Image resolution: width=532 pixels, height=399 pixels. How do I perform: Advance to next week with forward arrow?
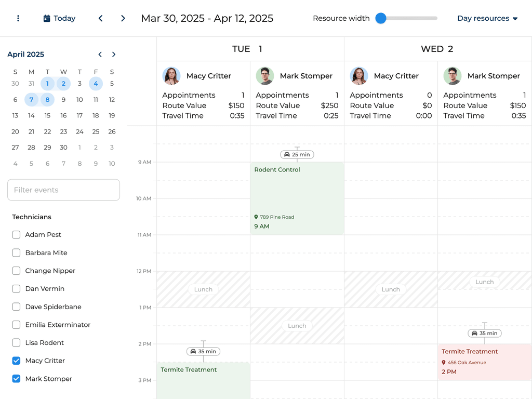point(123,18)
